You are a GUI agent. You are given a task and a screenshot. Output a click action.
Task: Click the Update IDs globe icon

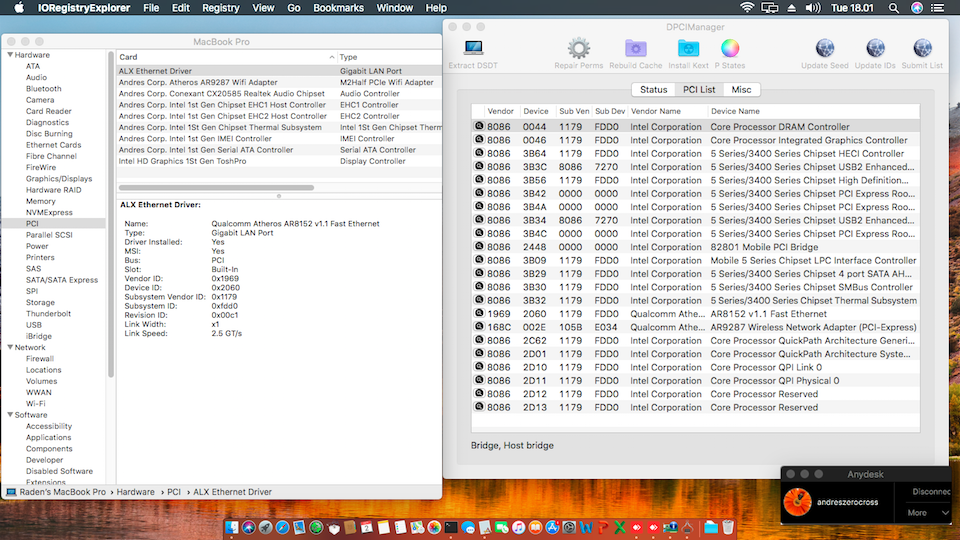coord(875,48)
